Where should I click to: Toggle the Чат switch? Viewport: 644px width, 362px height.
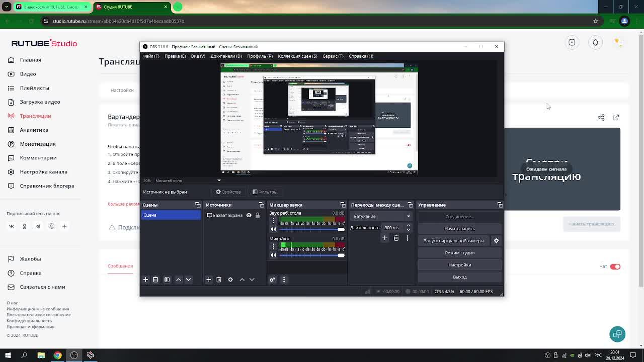click(615, 266)
